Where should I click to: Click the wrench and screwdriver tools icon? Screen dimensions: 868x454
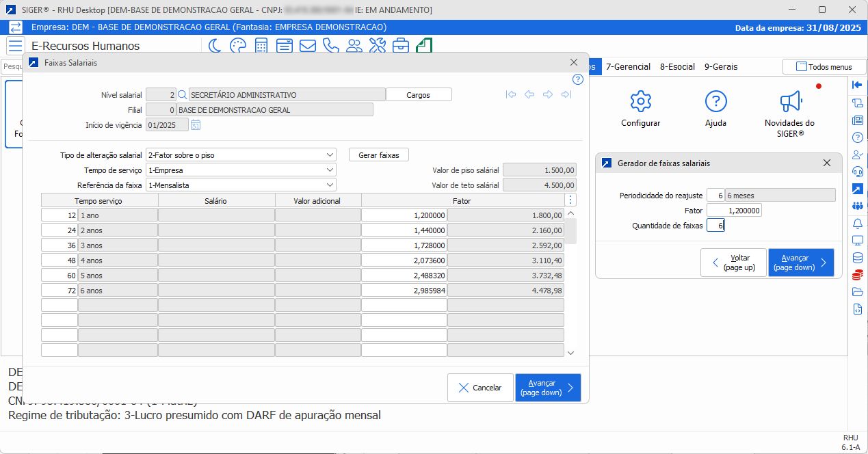click(x=378, y=46)
